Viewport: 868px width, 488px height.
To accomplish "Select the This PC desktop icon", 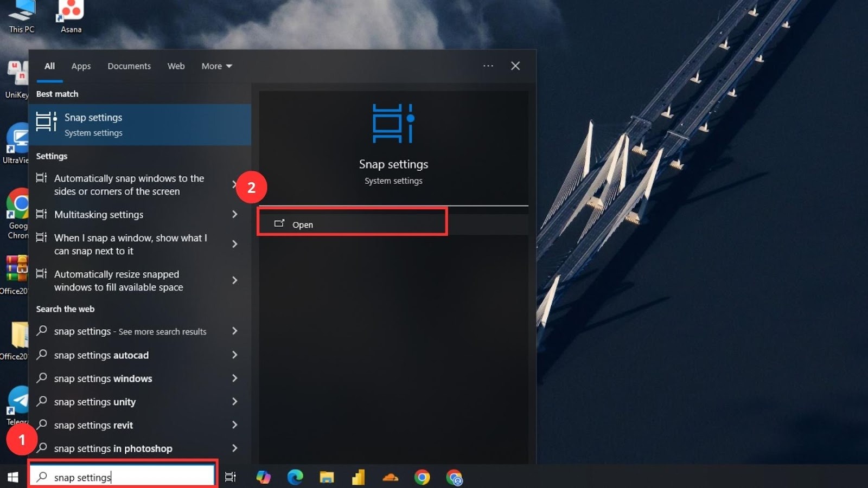I will (21, 17).
